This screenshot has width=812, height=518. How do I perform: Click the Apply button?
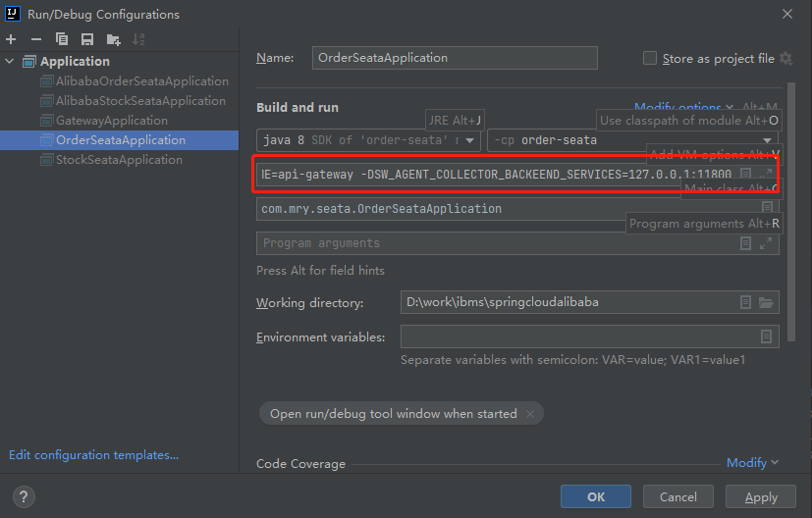click(x=761, y=496)
